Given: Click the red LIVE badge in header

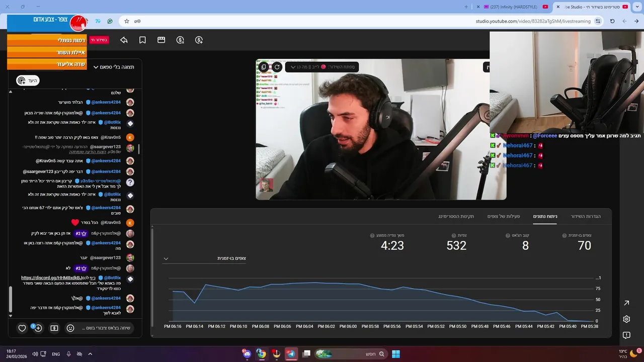Looking at the screenshot, I should tap(99, 40).
